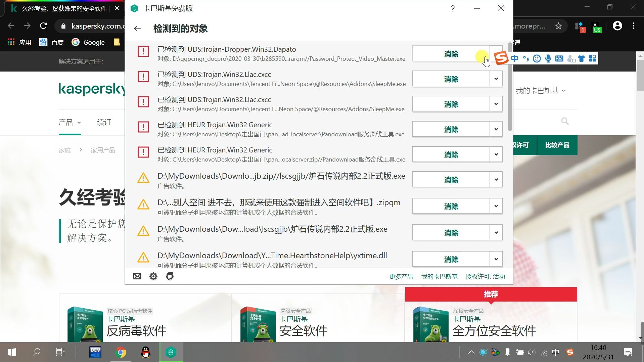Remove first Trojan.Win32.Llac.cxcc threat
The width and height of the screenshot is (644, 362).
(x=451, y=79)
